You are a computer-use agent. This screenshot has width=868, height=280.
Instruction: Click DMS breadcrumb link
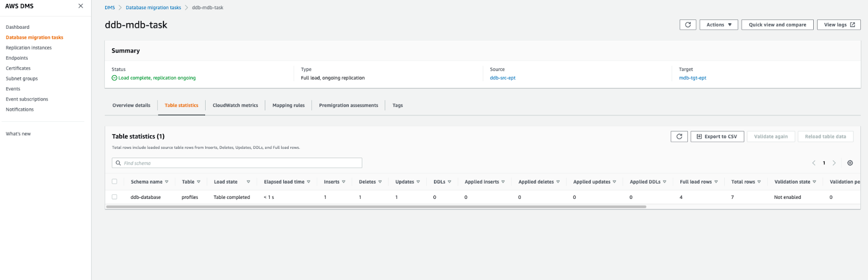click(110, 8)
